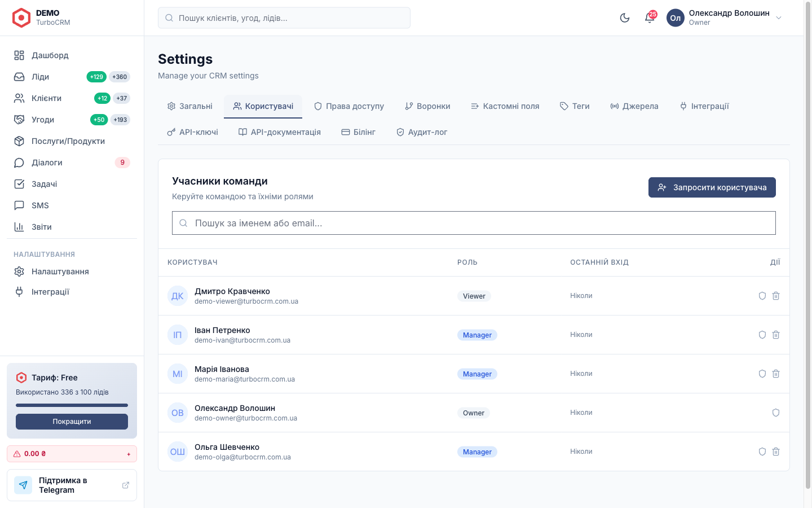Click shield icon for Ольга Шевченко

click(762, 452)
